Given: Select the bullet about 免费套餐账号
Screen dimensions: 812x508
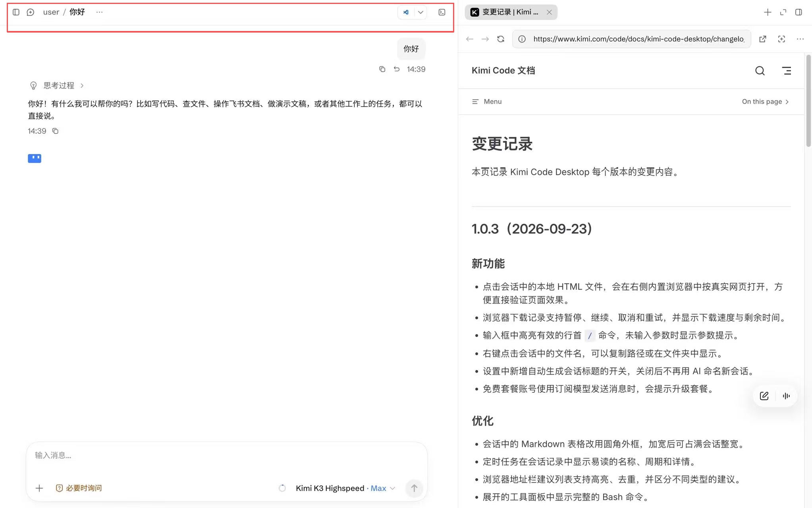Looking at the screenshot, I should tap(600, 389).
